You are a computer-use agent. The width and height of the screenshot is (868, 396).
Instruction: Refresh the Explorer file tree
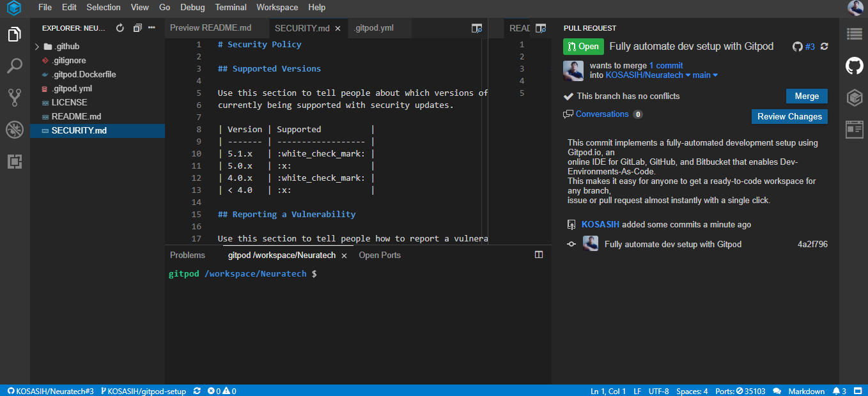tap(120, 28)
